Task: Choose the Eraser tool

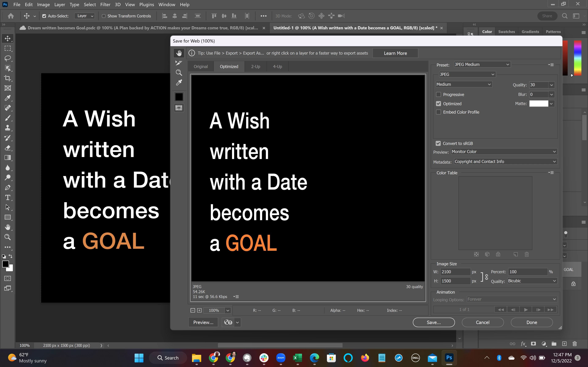Action: click(x=8, y=148)
